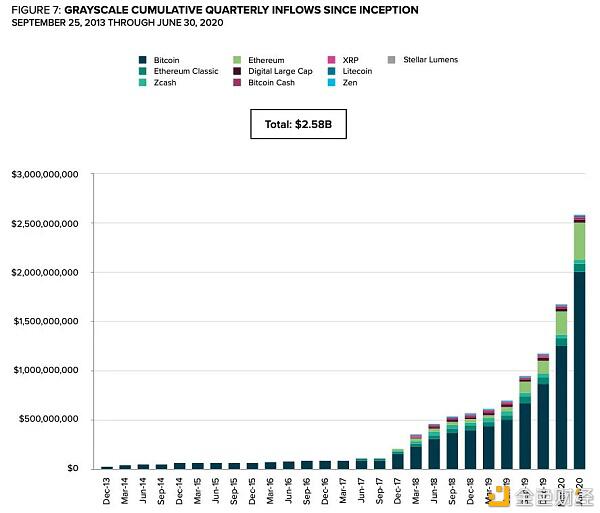Click the 'Mar-18' x-axis label
Image resolution: width=600 pixels, height=513 pixels.
[x=416, y=491]
